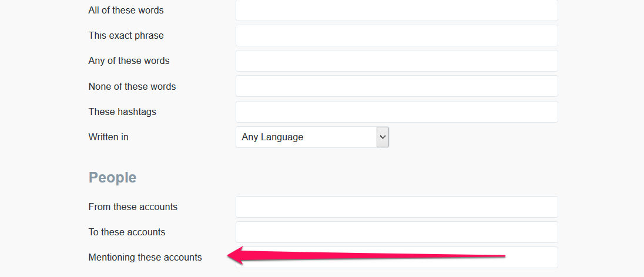The width and height of the screenshot is (644, 277).
Task: Click the 'All of these words' label
Action: 126,10
